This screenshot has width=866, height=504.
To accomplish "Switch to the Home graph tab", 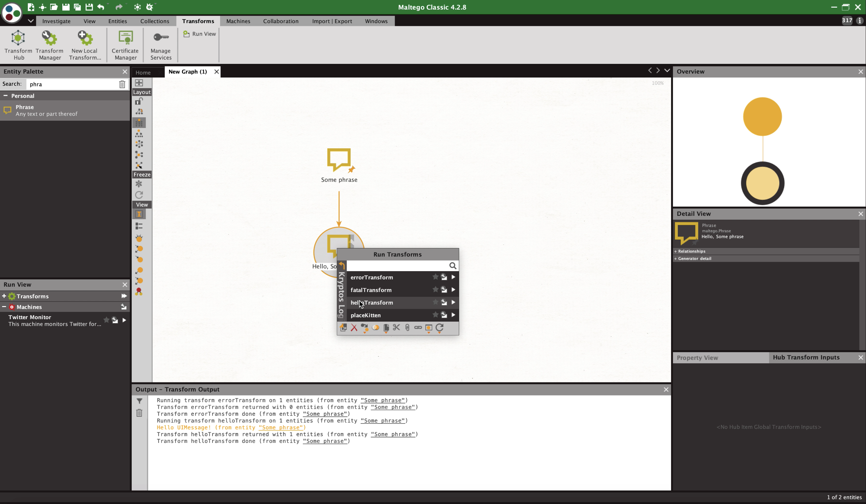I will pyautogui.click(x=143, y=72).
